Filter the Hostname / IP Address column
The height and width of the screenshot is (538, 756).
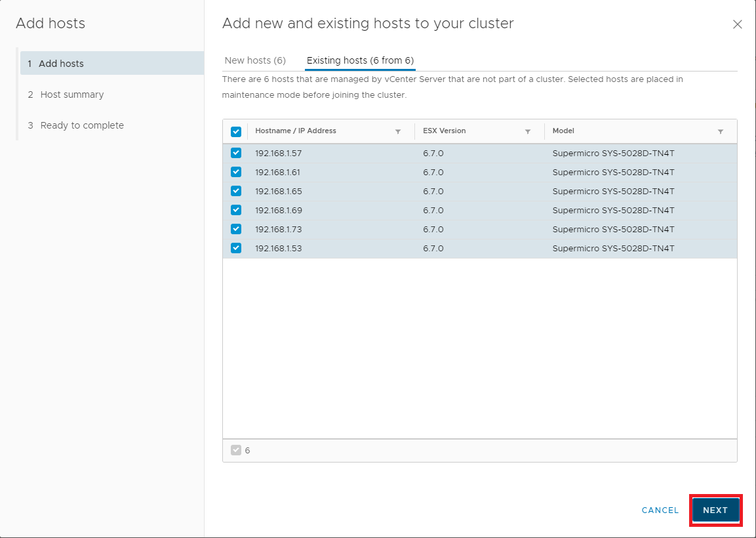click(398, 132)
